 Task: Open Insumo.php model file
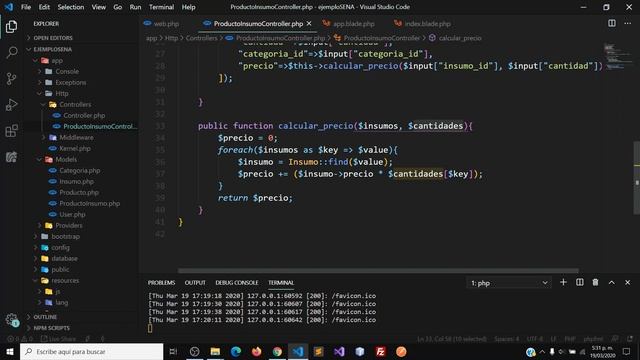tap(81, 182)
